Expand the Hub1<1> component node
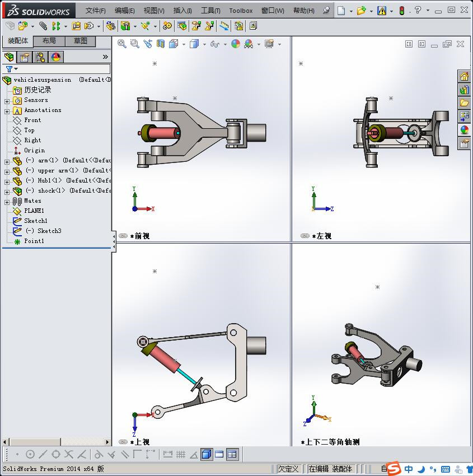This screenshot has height=476, width=473. [7, 182]
